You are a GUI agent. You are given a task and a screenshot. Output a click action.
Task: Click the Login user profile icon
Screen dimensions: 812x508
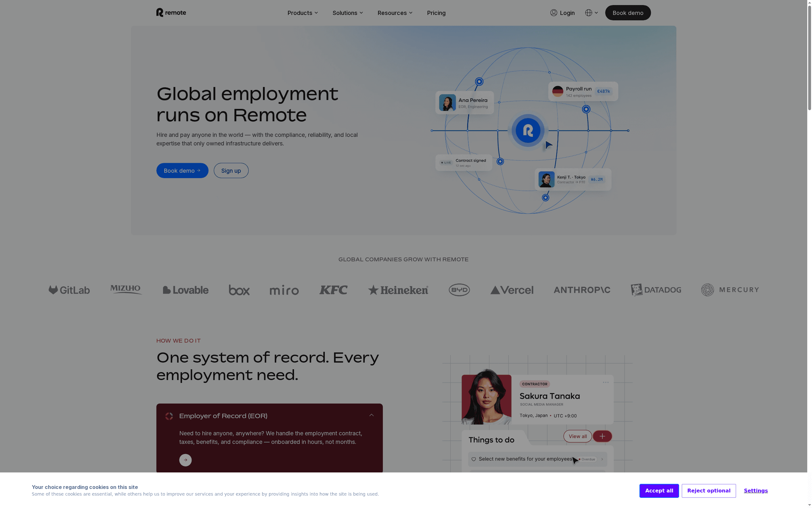pyautogui.click(x=553, y=13)
